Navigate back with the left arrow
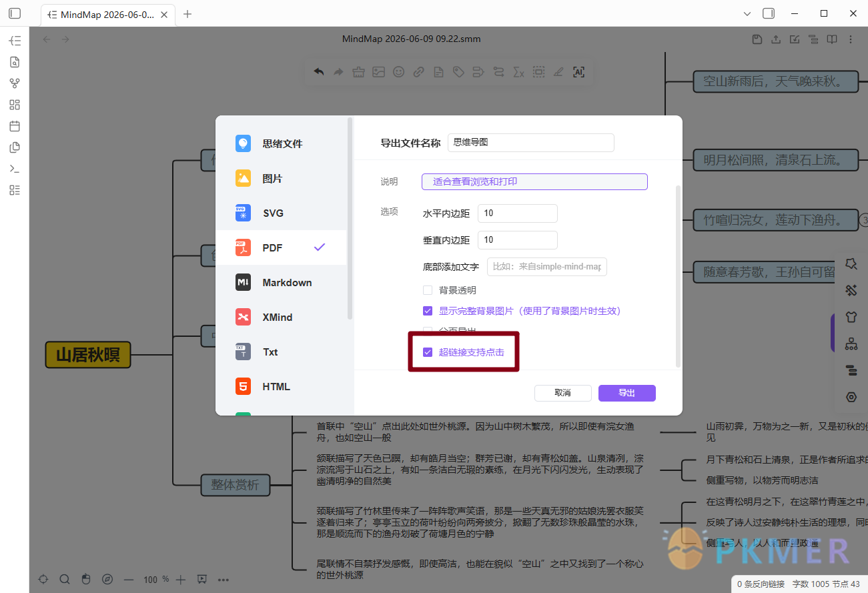The width and height of the screenshot is (868, 593). click(47, 39)
